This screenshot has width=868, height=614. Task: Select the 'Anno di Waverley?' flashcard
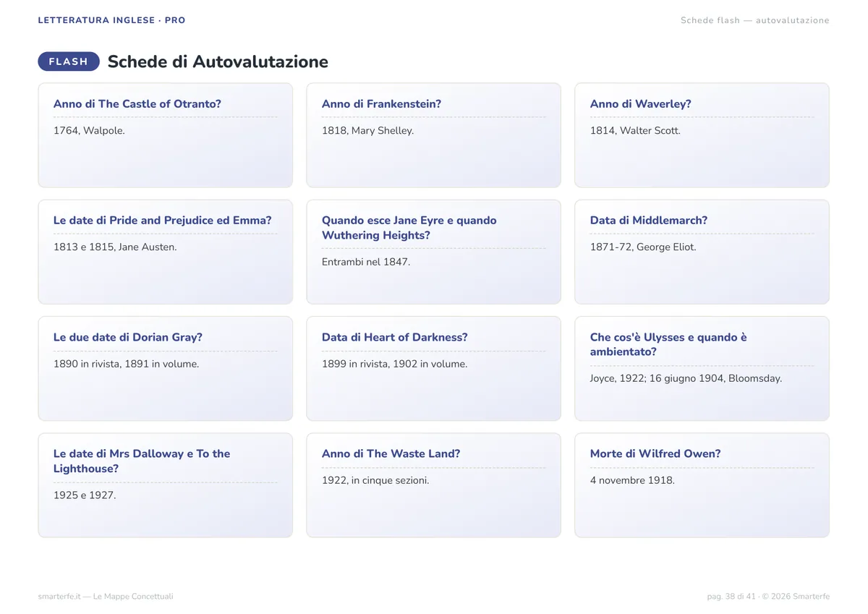702,135
